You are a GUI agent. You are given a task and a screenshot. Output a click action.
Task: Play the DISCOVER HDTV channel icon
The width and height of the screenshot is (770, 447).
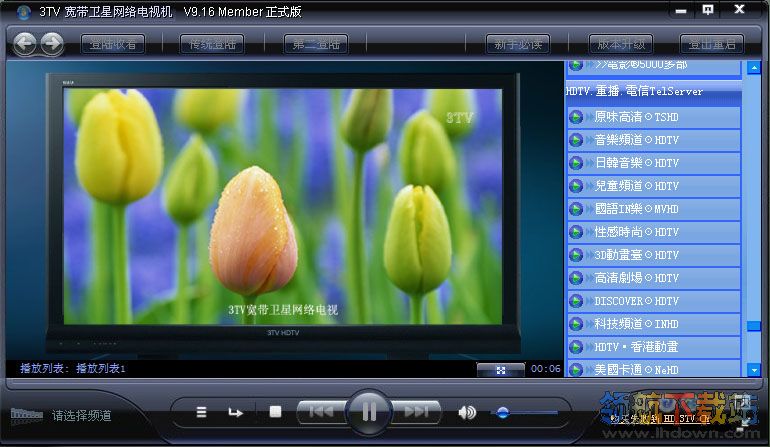click(576, 301)
